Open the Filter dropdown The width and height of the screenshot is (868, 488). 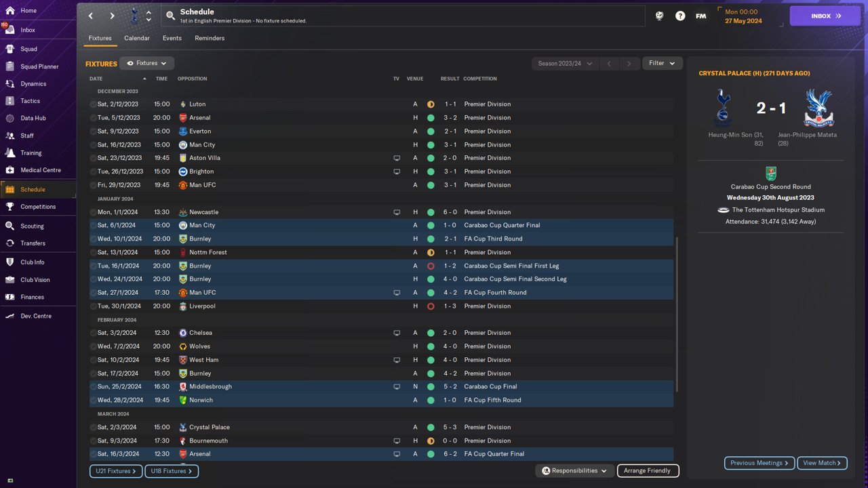(662, 63)
